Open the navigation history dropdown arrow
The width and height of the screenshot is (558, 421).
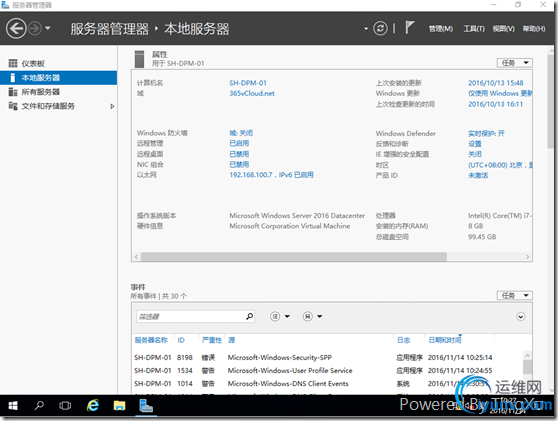[48, 28]
